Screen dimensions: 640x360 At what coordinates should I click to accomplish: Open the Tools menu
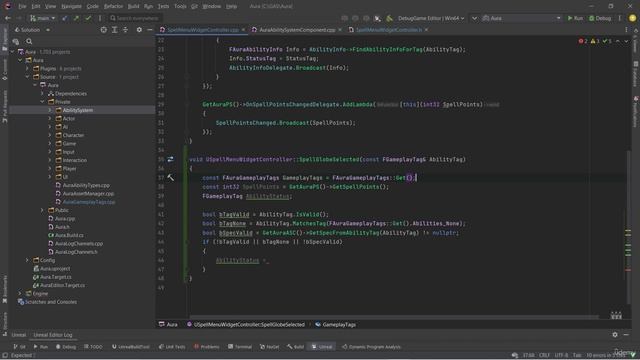pos(180,6)
